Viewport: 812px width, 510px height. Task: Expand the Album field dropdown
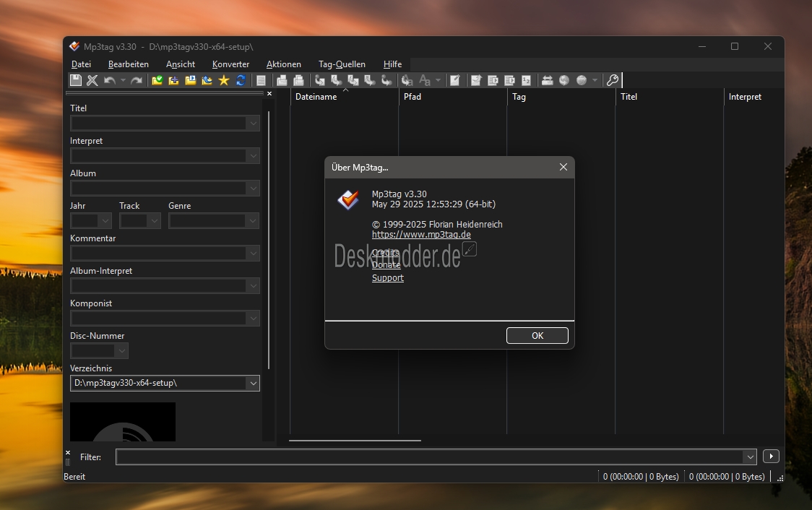coord(254,189)
